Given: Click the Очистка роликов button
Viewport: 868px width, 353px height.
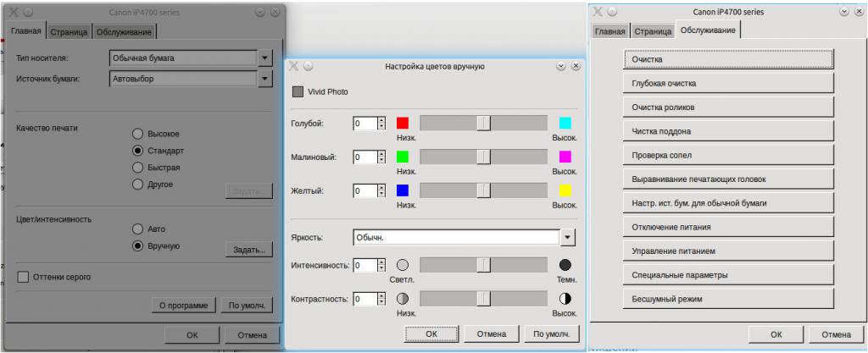Looking at the screenshot, I should tap(728, 108).
